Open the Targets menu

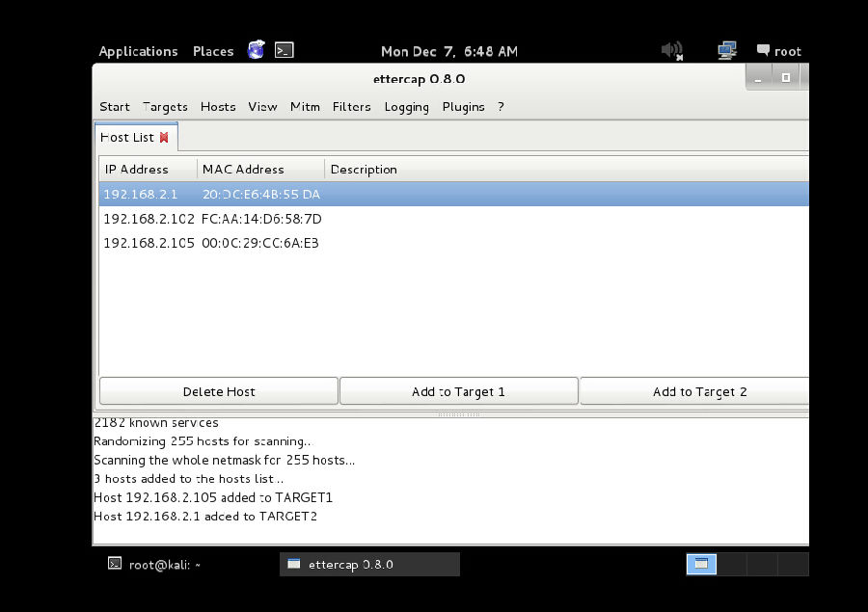click(x=165, y=107)
